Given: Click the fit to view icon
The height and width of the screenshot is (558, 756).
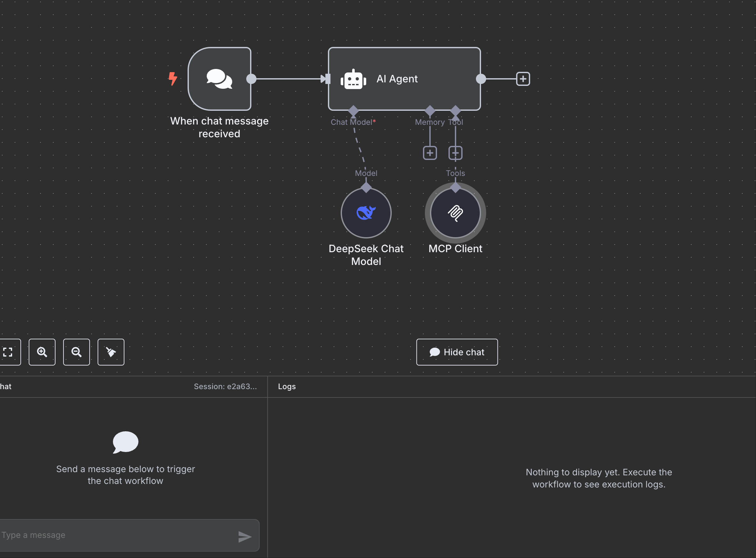Looking at the screenshot, I should 8,352.
